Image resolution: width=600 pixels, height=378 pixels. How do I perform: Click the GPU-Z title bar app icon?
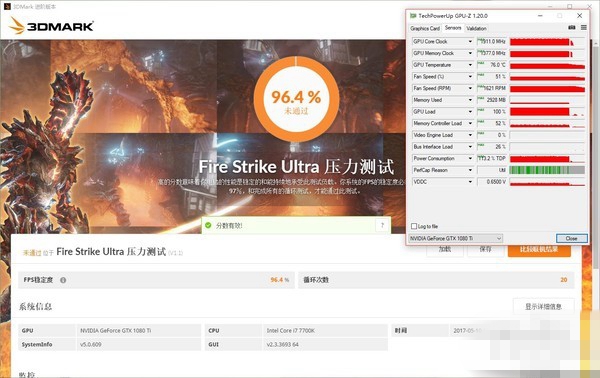413,16
